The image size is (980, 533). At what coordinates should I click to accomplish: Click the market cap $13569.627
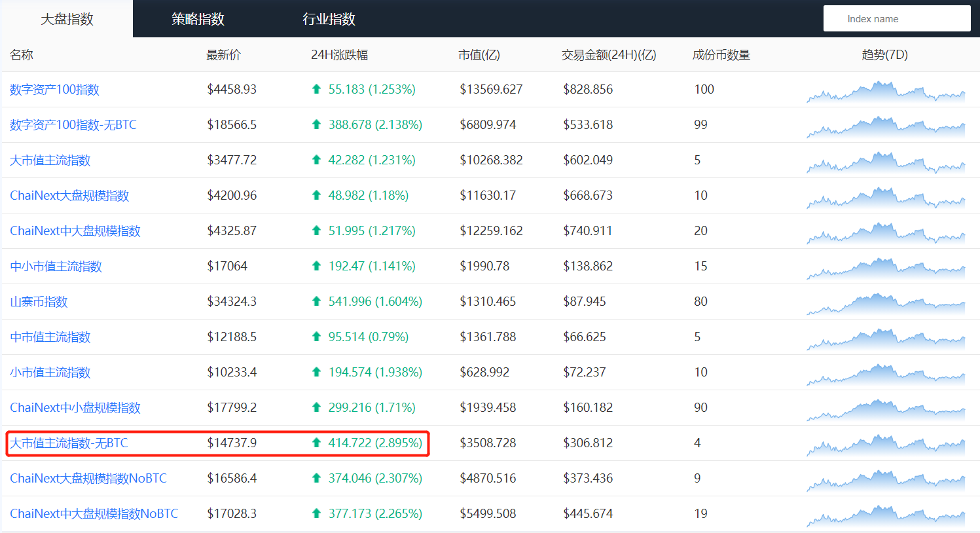click(491, 89)
